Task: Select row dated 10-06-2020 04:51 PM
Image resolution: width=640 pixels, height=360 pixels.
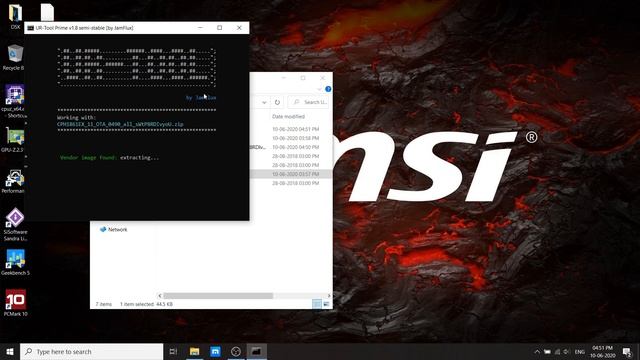Action: click(x=296, y=129)
